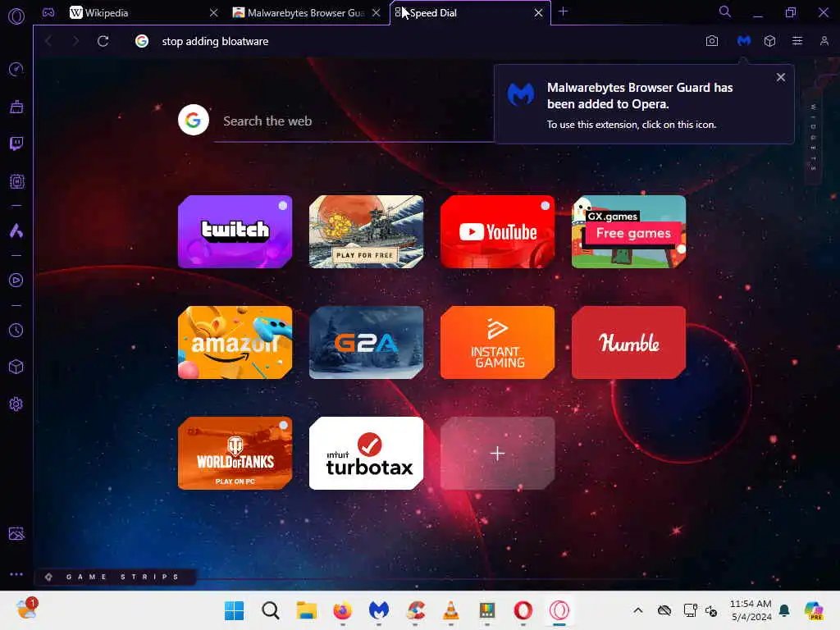This screenshot has height=630, width=840.
Task: Open the World of Tanks tile
Action: 235,453
